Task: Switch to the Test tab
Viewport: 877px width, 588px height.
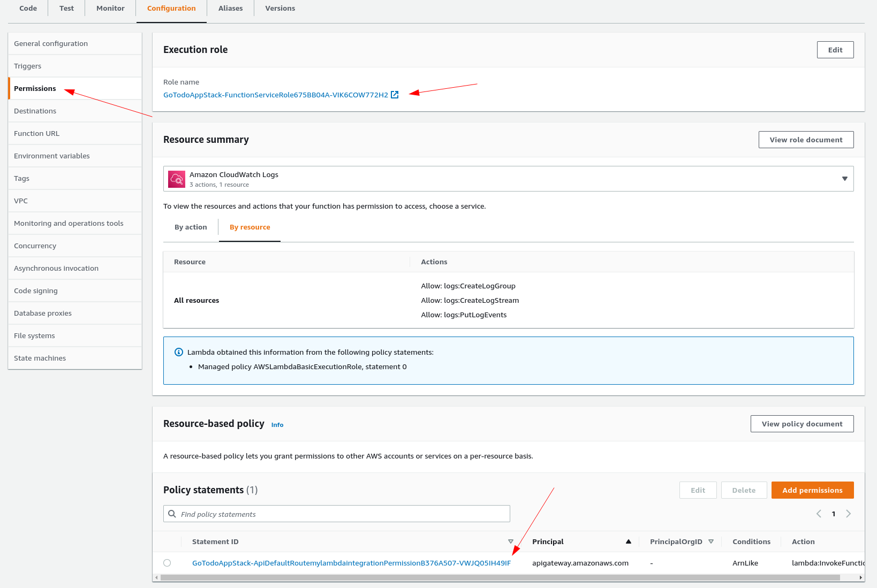Action: click(66, 9)
